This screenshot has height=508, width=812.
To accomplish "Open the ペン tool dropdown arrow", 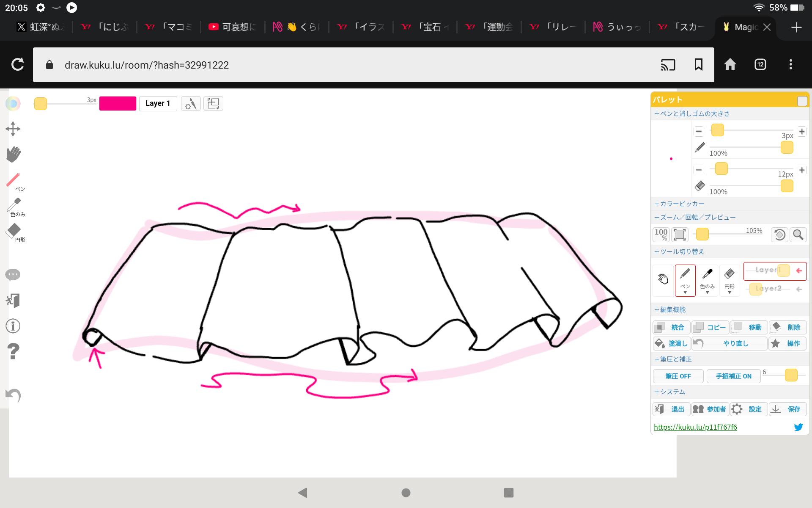I will (685, 293).
